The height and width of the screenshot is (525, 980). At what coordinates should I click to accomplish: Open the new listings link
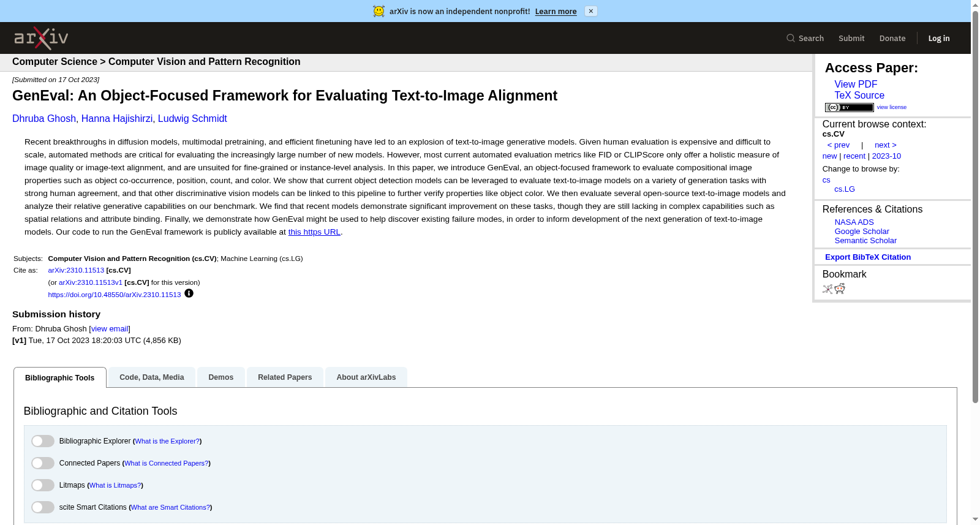coord(829,156)
